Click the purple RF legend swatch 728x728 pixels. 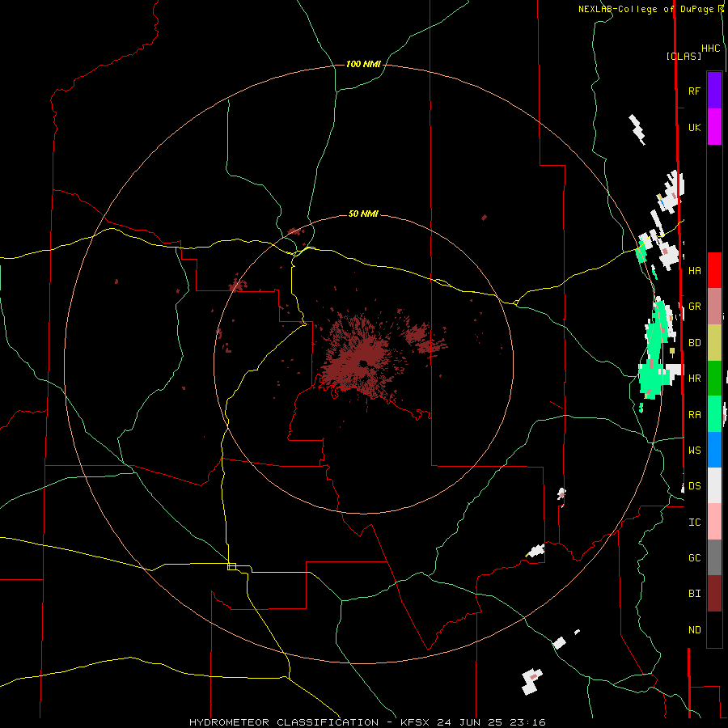coord(714,91)
